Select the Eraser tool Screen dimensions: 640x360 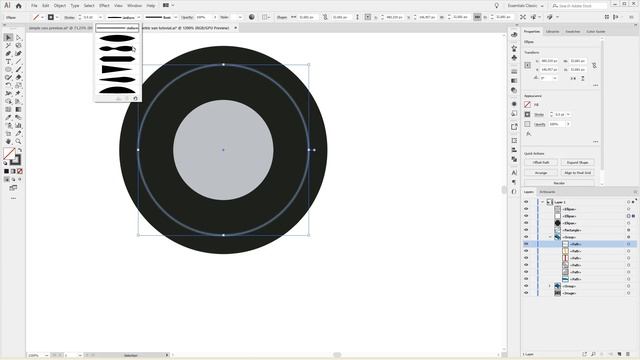[18, 78]
